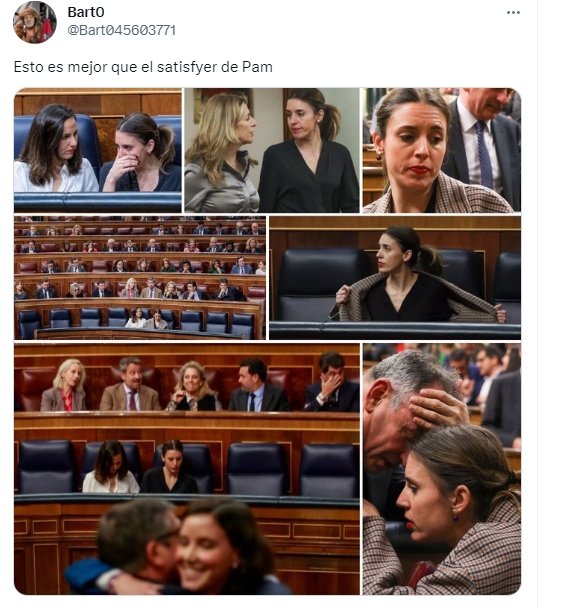Open large photo with blurred hugging couple
The width and height of the screenshot is (564, 608).
tap(187, 469)
